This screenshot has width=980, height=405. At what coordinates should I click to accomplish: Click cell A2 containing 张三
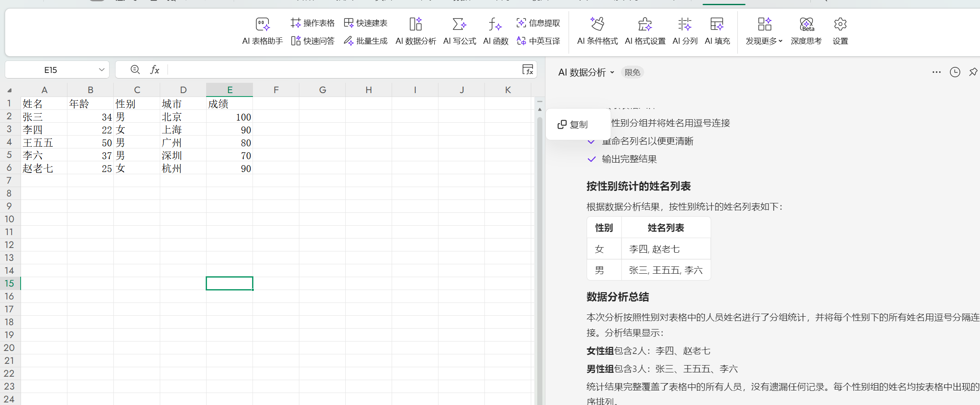(44, 117)
